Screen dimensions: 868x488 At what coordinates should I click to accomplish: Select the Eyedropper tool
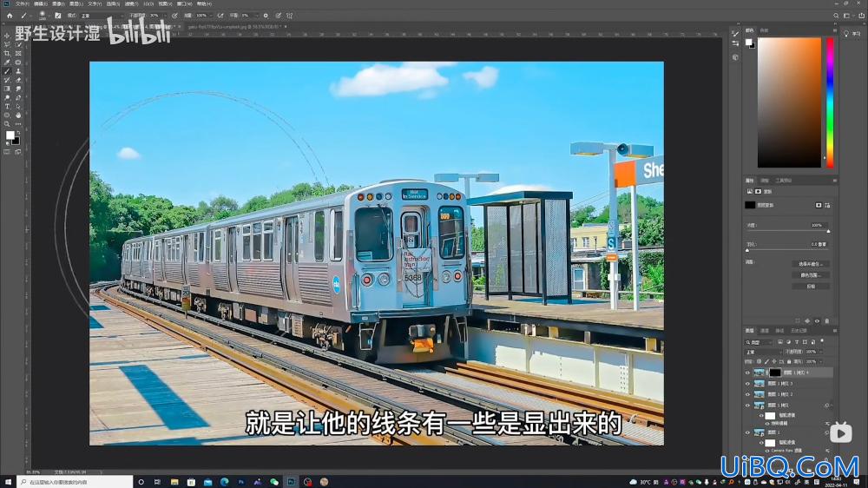click(7, 62)
